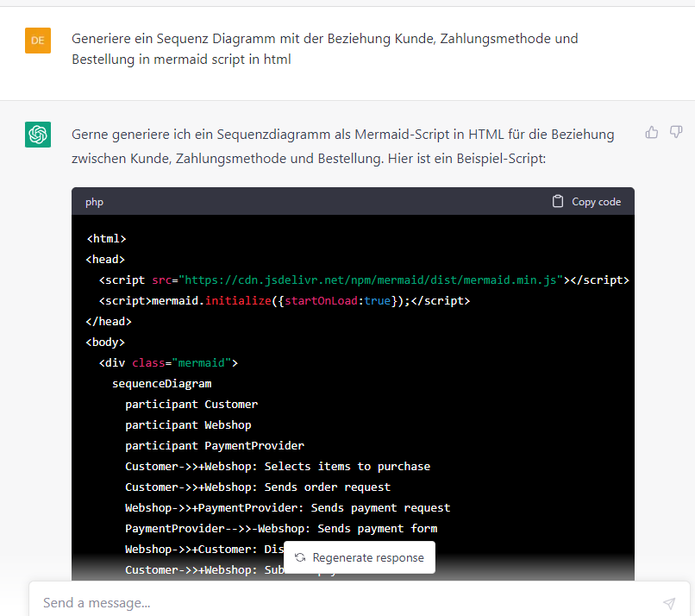
Task: Click the green ChatGPT logo avatar
Action: tap(38, 135)
